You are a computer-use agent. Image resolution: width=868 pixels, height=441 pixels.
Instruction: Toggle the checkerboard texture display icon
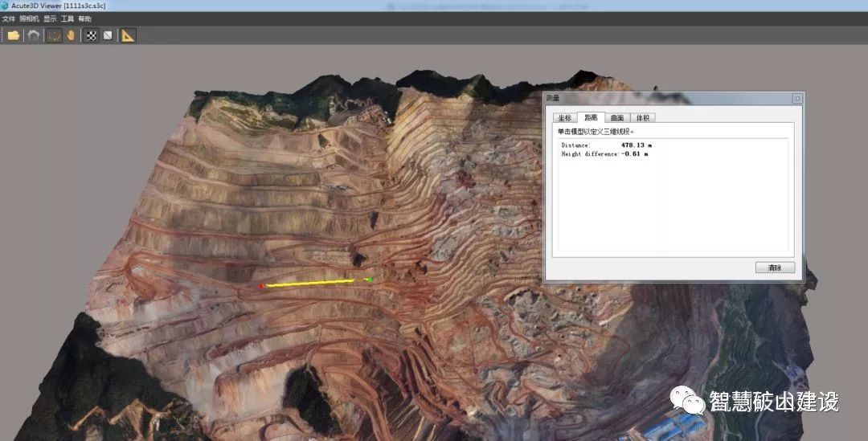pyautogui.click(x=92, y=35)
